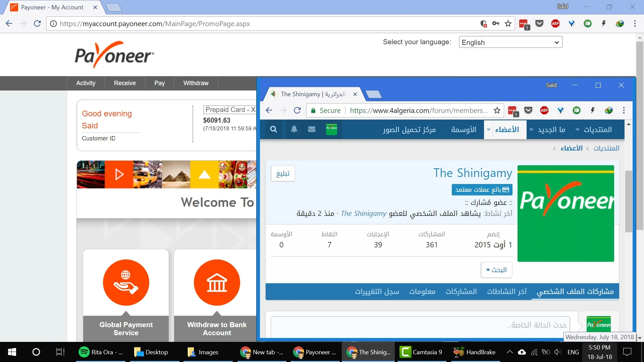Go back in the 4algeria forum window
Image resolution: width=644 pixels, height=362 pixels.
coord(269,110)
